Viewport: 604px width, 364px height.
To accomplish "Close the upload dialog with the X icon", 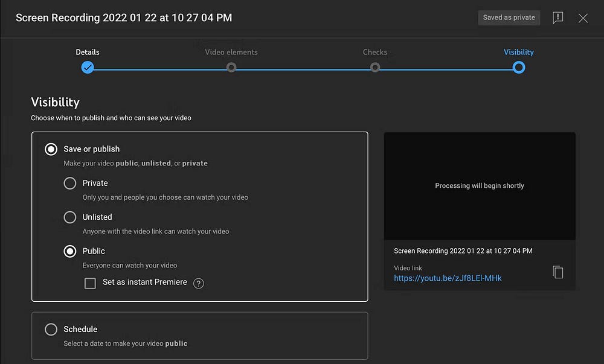I will [583, 18].
